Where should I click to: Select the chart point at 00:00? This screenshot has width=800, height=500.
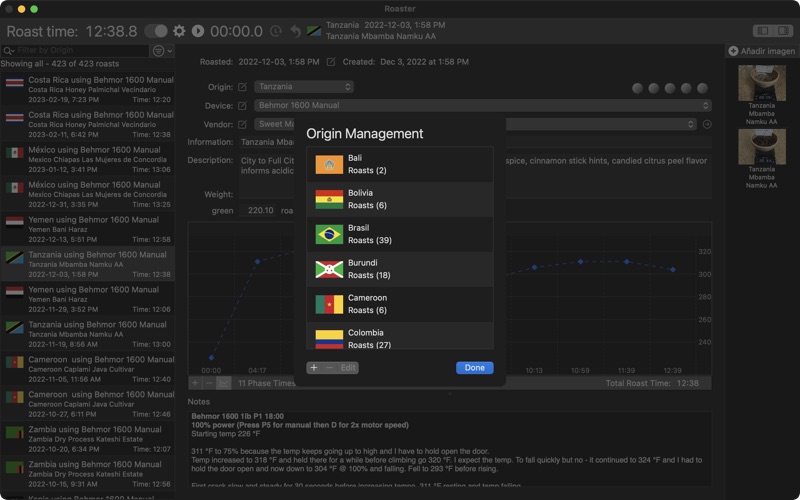pyautogui.click(x=211, y=358)
